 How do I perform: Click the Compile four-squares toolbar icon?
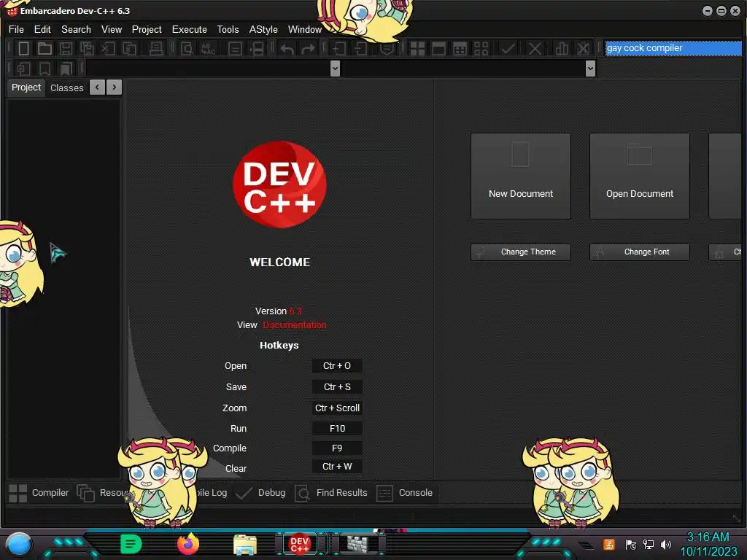(x=417, y=49)
